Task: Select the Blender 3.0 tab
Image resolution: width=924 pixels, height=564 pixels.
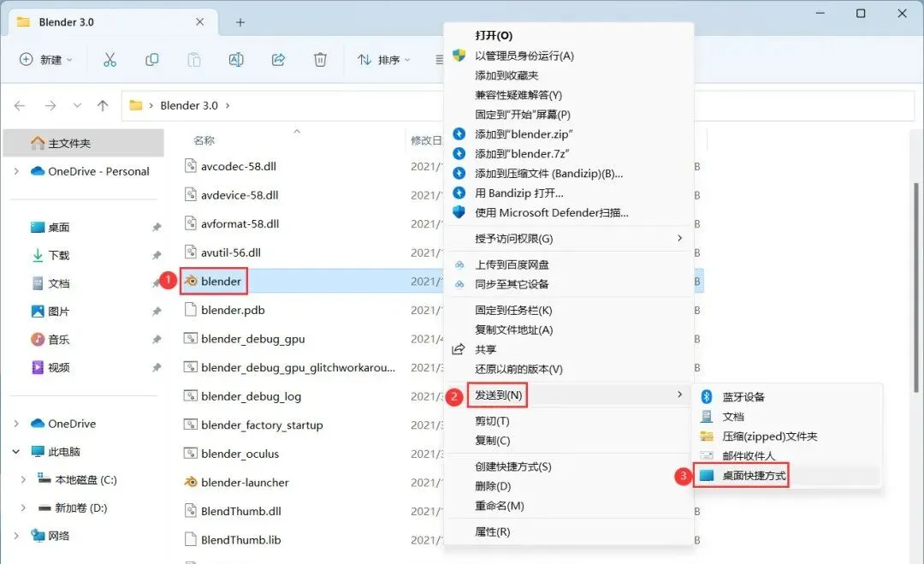Action: (112, 21)
